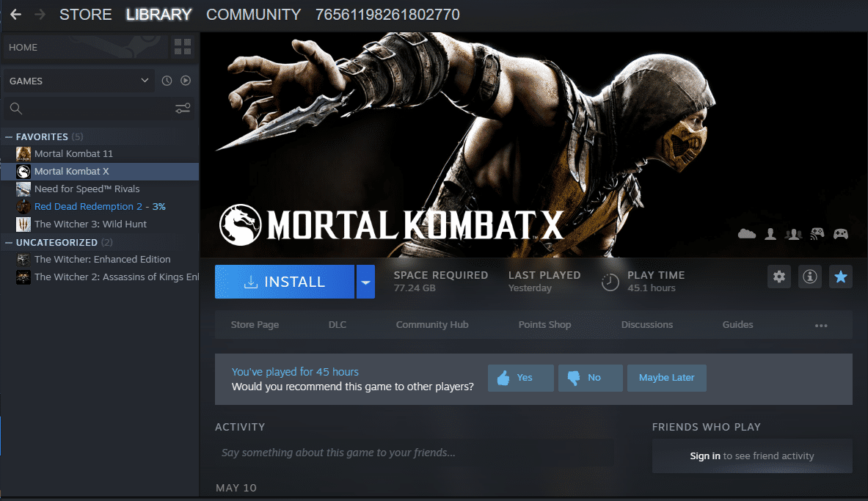
Task: Click the single-player feature icon
Action: pyautogui.click(x=770, y=234)
